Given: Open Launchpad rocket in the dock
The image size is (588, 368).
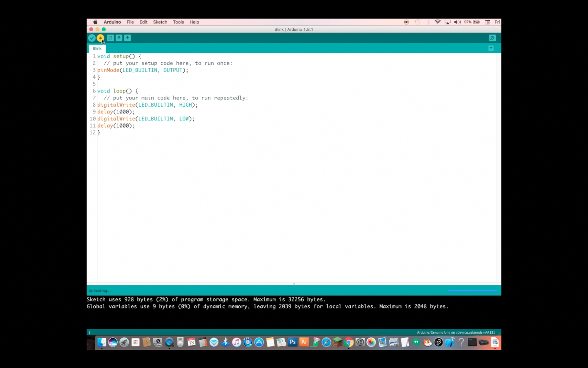Looking at the screenshot, I should click(x=124, y=342).
